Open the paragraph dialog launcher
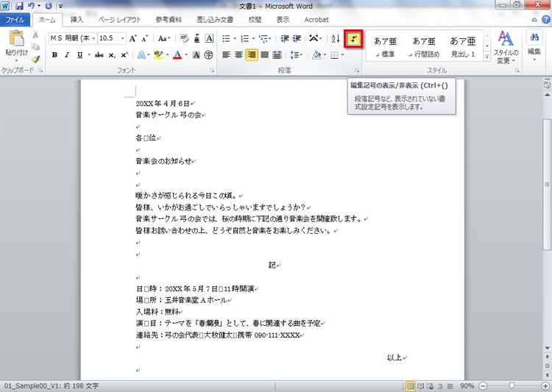The image size is (552, 392). (357, 71)
